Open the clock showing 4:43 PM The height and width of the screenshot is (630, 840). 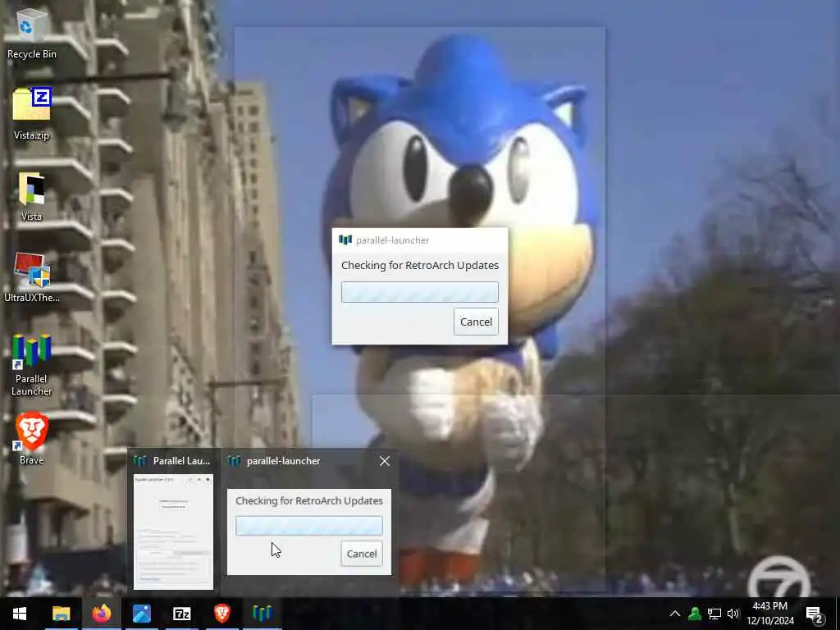pyautogui.click(x=769, y=614)
